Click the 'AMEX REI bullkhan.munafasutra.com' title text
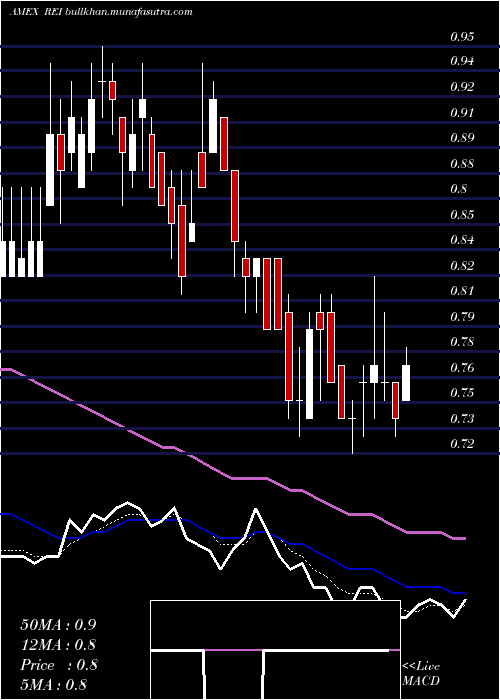The image size is (500, 700). click(101, 12)
